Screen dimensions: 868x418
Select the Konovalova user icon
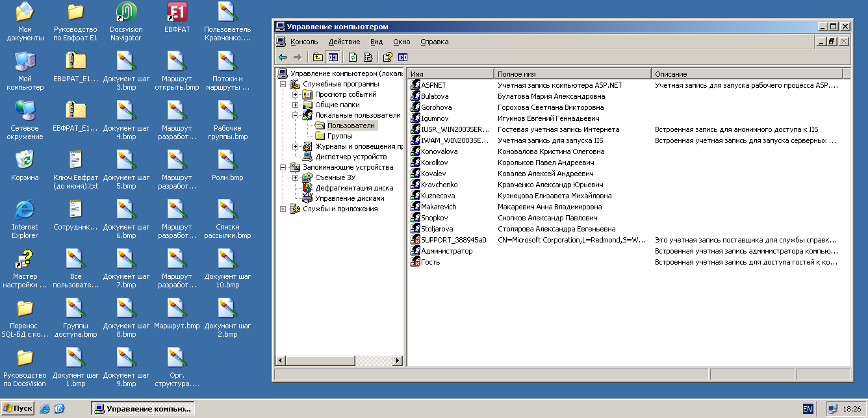tap(416, 151)
